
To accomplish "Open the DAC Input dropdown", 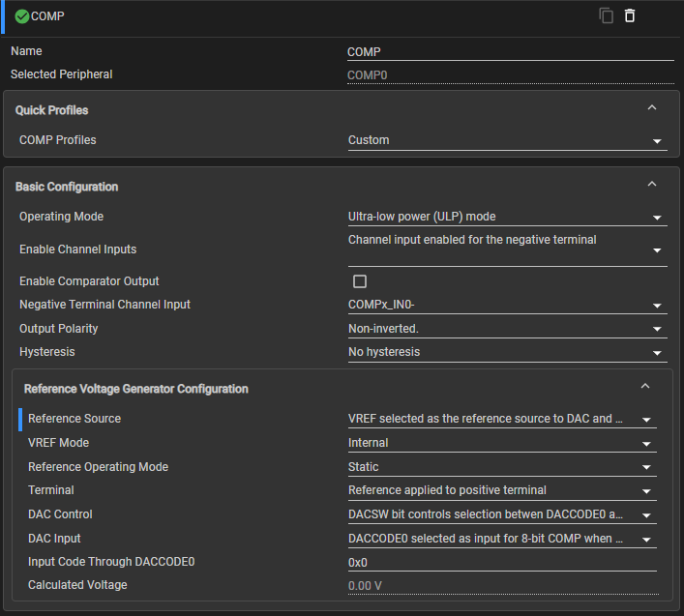I will 502,539.
